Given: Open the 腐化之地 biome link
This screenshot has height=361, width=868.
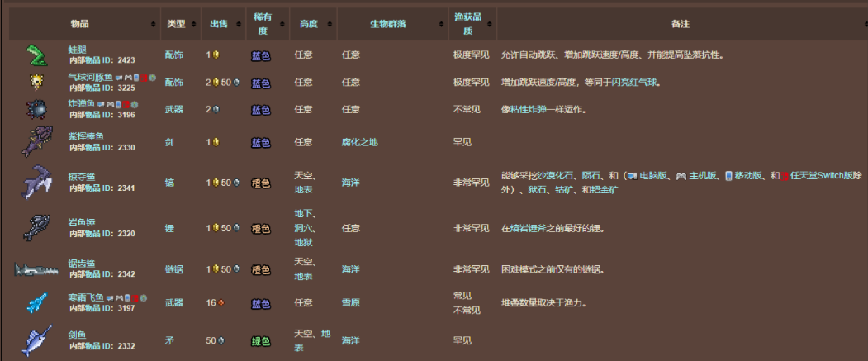Looking at the screenshot, I should tap(360, 142).
